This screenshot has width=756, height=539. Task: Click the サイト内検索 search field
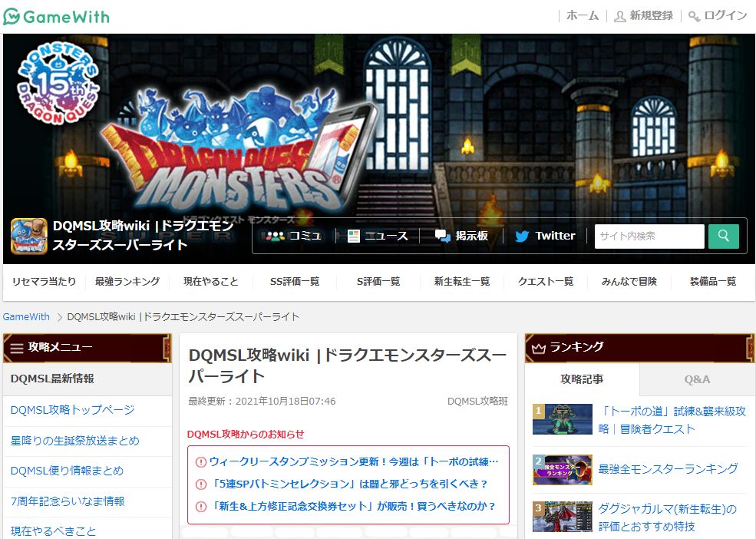(x=649, y=236)
